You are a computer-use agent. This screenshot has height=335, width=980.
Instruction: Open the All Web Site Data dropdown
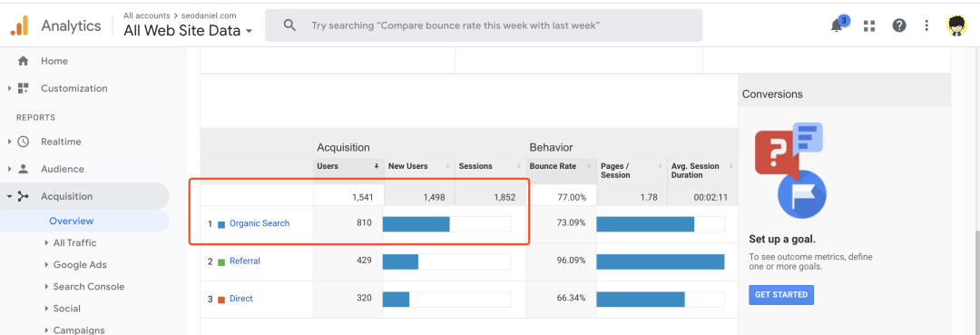click(x=188, y=31)
